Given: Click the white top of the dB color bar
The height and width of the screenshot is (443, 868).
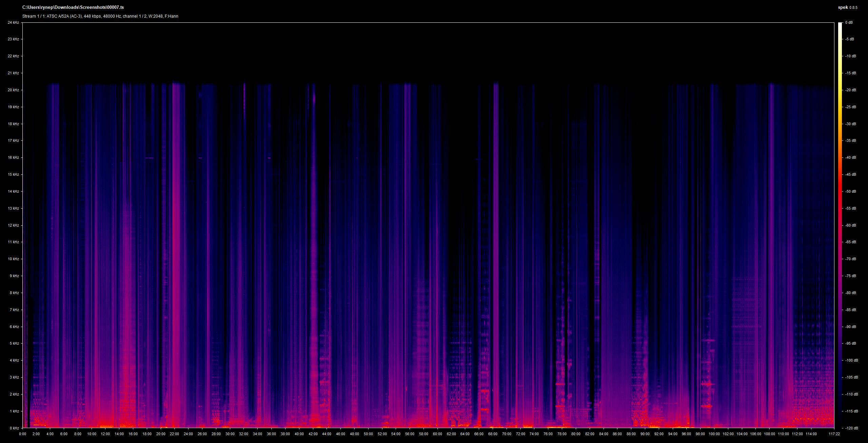Looking at the screenshot, I should click(x=840, y=24).
